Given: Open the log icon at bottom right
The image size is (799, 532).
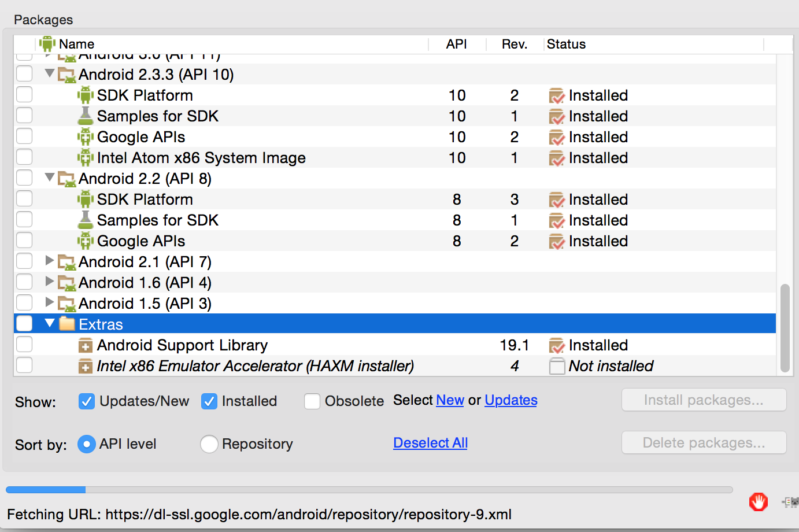Looking at the screenshot, I should [790, 502].
